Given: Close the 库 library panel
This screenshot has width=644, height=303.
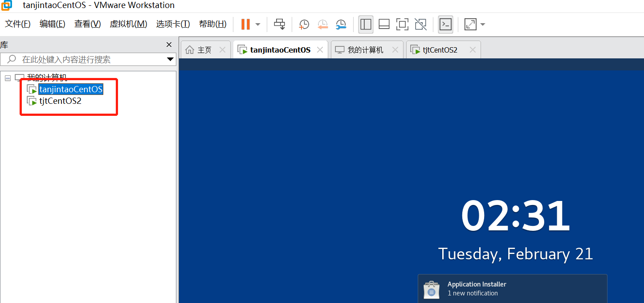Looking at the screenshot, I should [x=169, y=45].
